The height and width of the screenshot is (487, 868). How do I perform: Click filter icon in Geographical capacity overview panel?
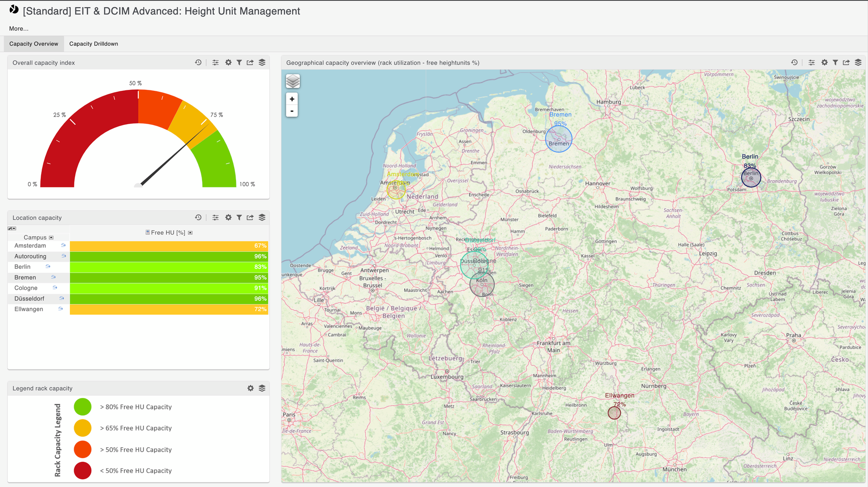[835, 62]
